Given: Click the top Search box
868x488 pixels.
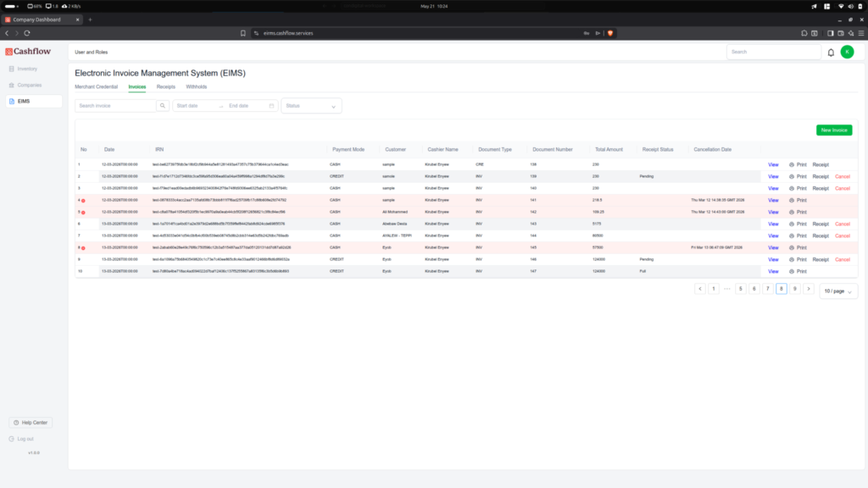Looking at the screenshot, I should pos(773,52).
